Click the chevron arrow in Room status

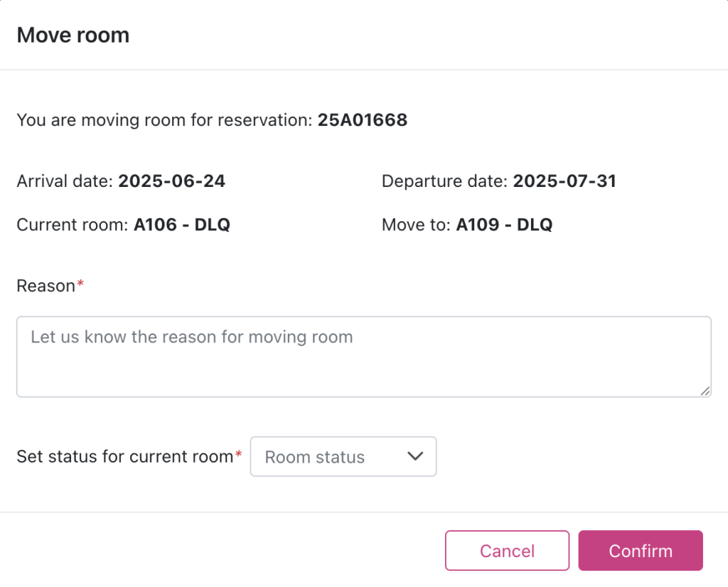[415, 456]
